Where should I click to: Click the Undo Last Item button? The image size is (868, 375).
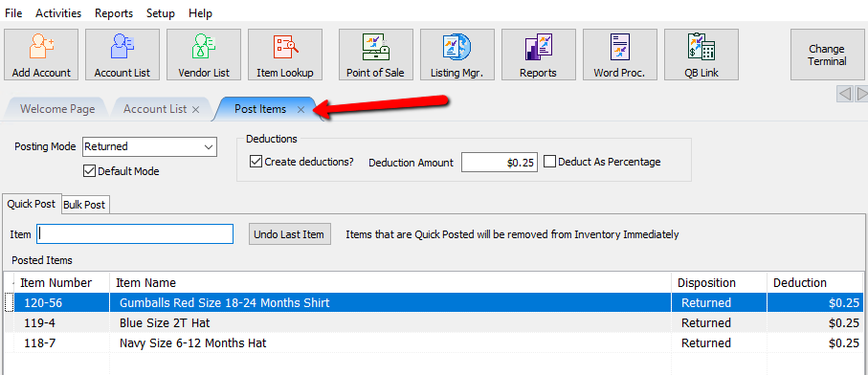coord(289,234)
